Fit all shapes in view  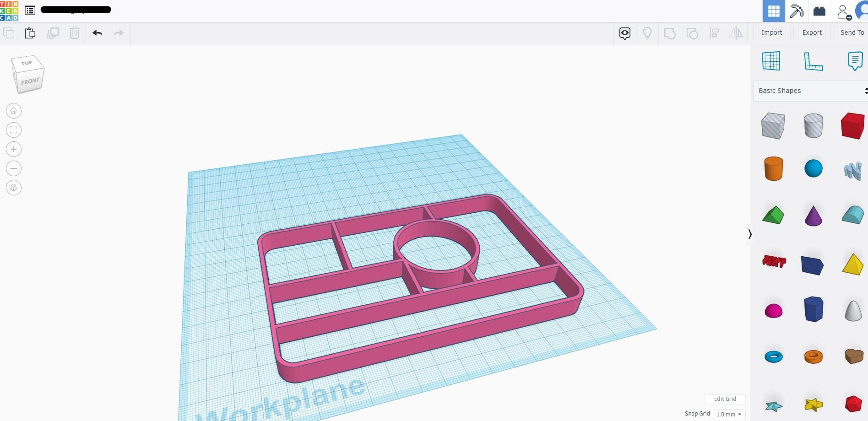tap(14, 130)
